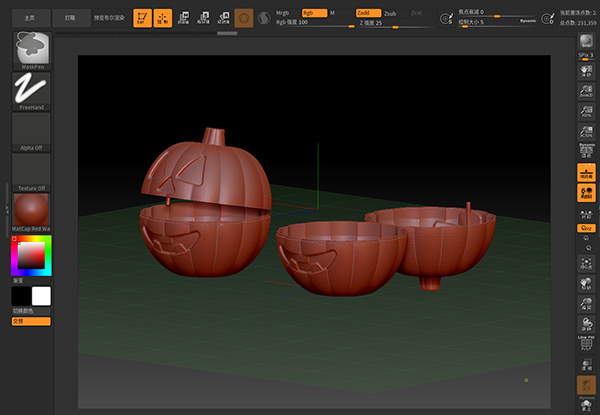Click the orange 交替 button
600x415 pixels.
[31, 320]
